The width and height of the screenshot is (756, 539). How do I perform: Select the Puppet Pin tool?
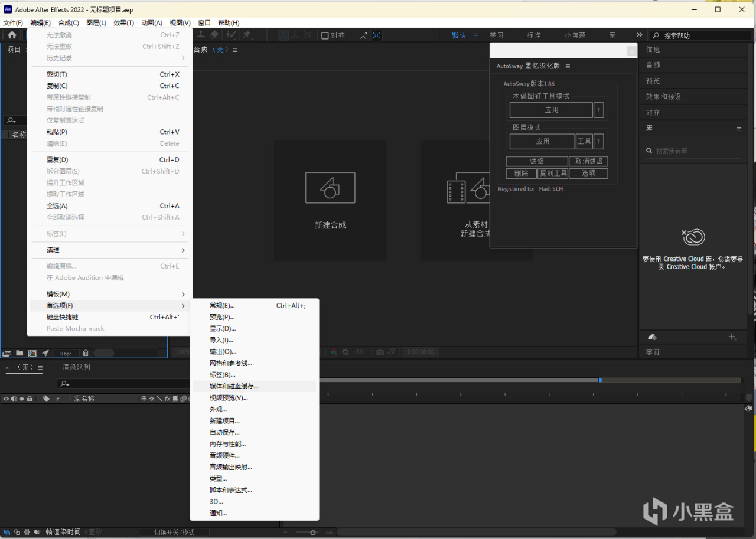pos(247,35)
